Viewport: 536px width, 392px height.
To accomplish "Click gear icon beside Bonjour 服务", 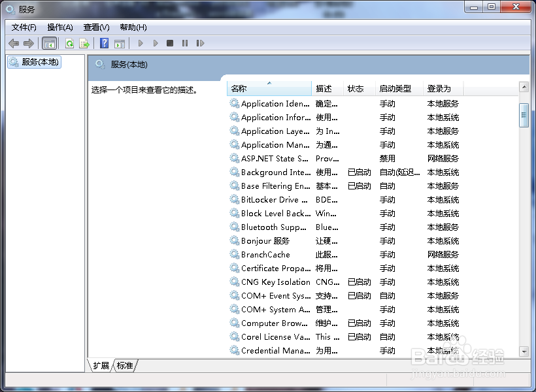I will [x=234, y=240].
